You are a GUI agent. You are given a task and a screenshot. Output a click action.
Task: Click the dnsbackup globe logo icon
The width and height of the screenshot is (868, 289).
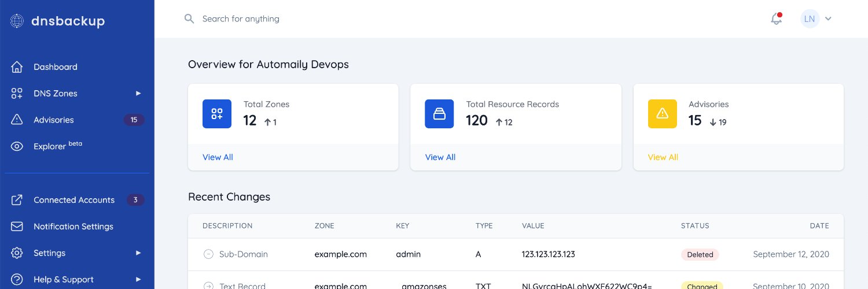click(x=17, y=21)
